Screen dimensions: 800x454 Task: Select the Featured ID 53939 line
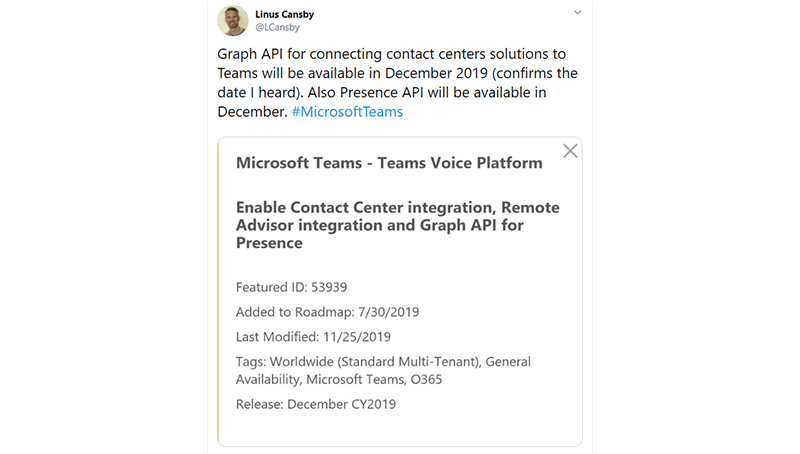pos(291,287)
